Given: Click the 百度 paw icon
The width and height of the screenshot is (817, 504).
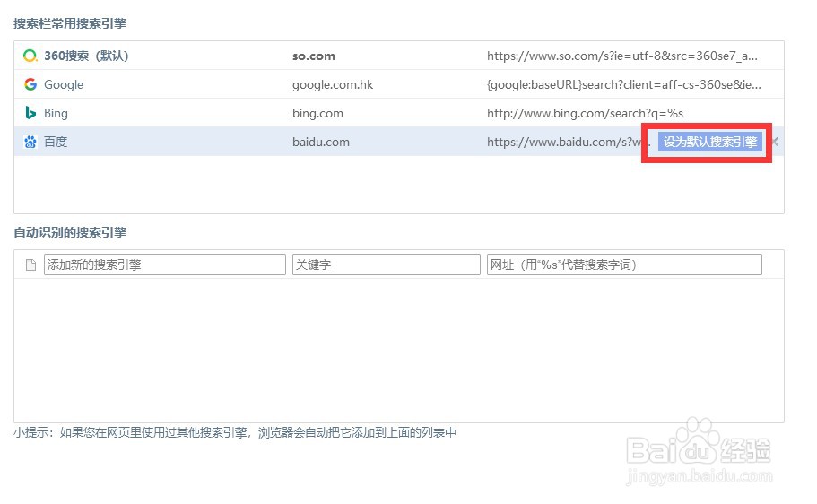Looking at the screenshot, I should (30, 141).
